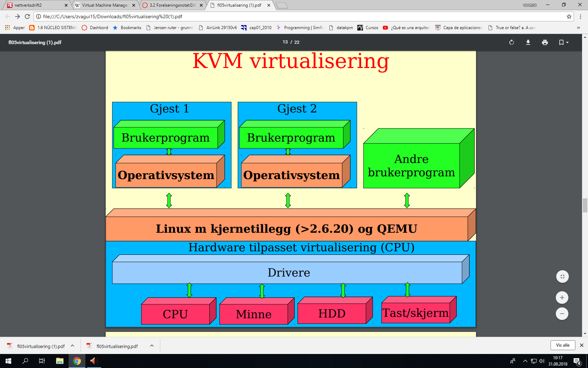
Task: Open a new browser tab
Action: [282, 5]
